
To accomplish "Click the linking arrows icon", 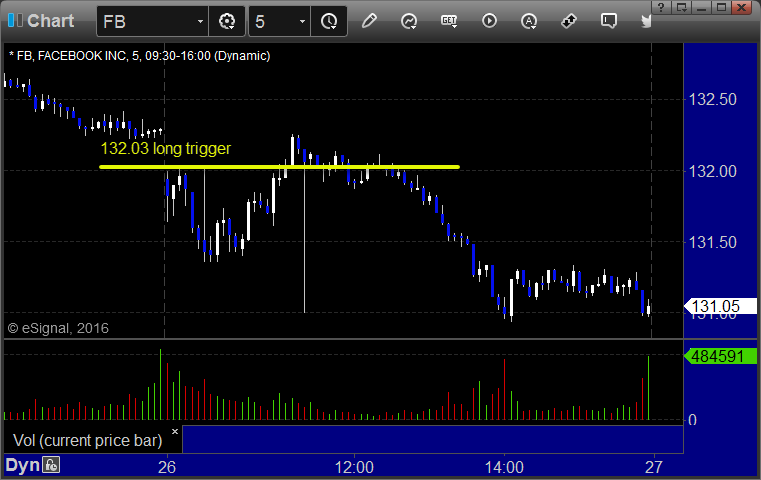I will tap(568, 21).
